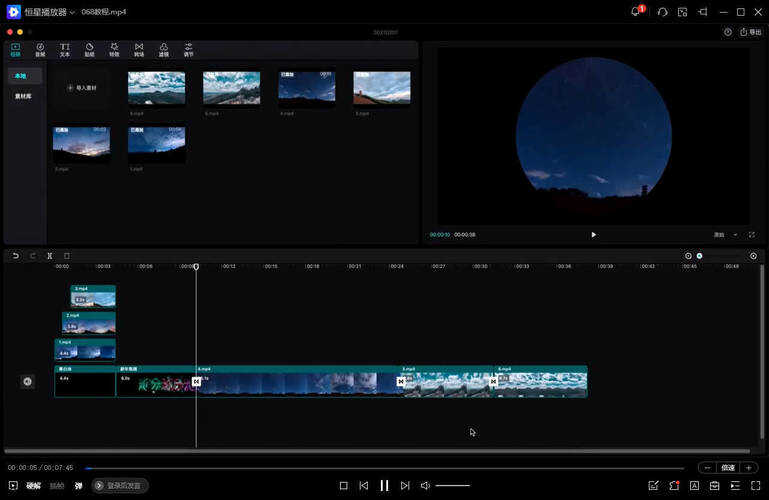Click the undo arrow in timeline toolbar
The height and width of the screenshot is (500, 769).
pos(16,256)
